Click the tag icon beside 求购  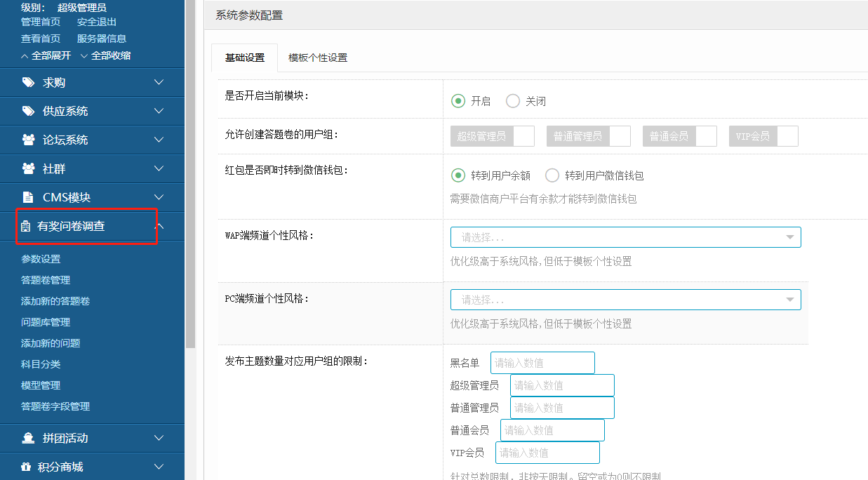[x=28, y=82]
